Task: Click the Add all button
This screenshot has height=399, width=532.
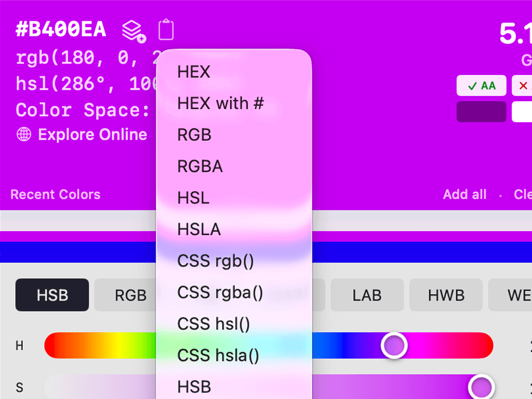Action: click(464, 195)
